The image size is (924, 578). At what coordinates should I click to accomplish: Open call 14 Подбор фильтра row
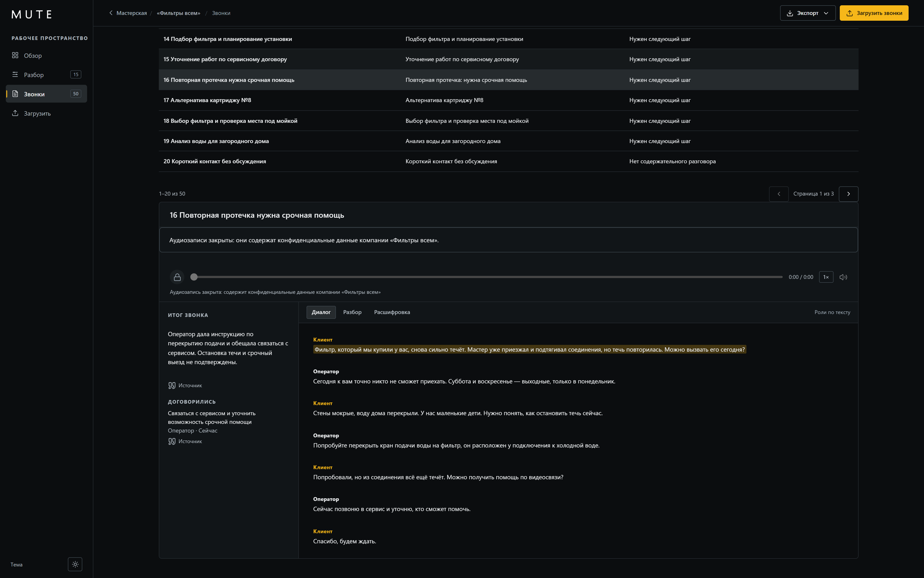[x=508, y=39]
